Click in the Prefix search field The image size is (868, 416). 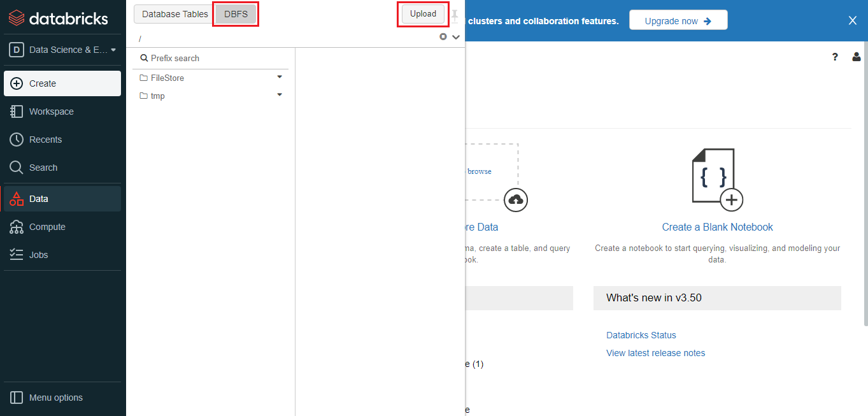(x=213, y=58)
